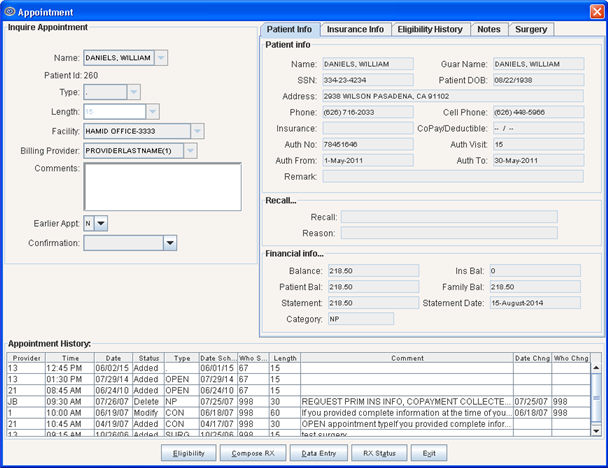
Task: Click the OPEN appointment type comment cell
Action: pyautogui.click(x=407, y=424)
